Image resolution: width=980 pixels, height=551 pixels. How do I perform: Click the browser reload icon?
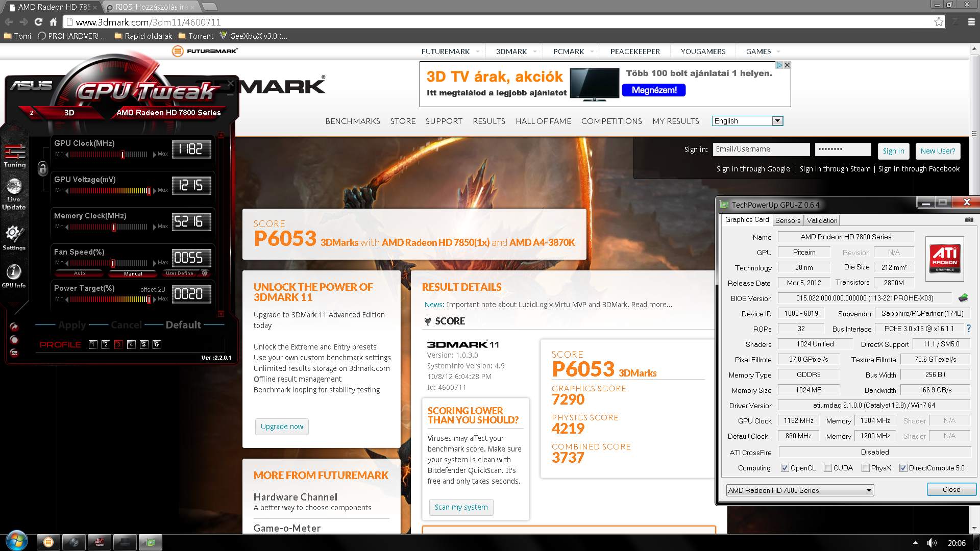[x=38, y=22]
